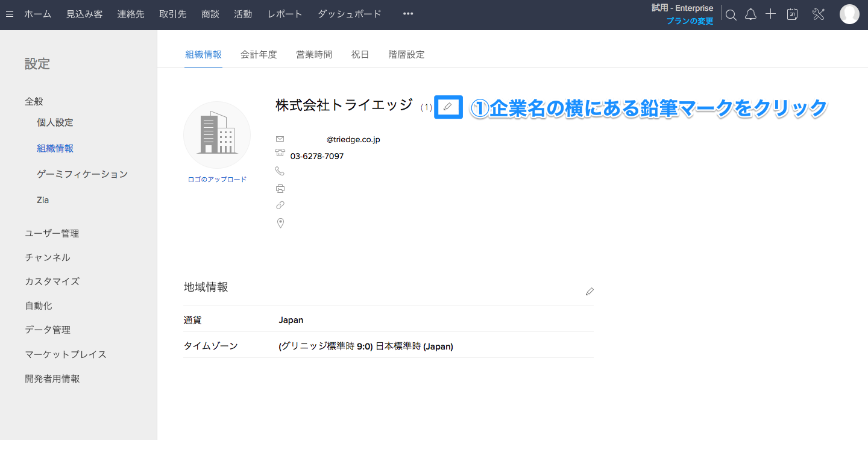Open the notifications bell
Image resolution: width=868 pixels, height=458 pixels.
(x=750, y=14)
